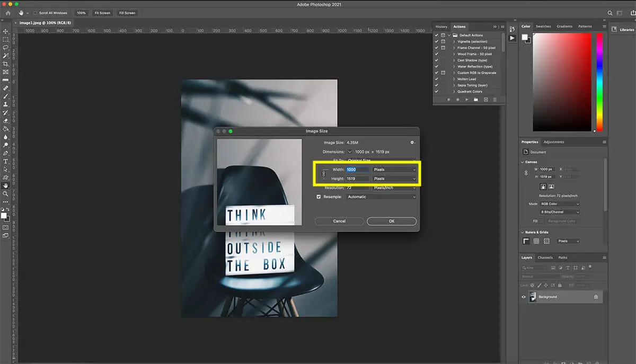Open the Resolution units Pixels/Inch dropdown
636x364 pixels.
pos(394,188)
